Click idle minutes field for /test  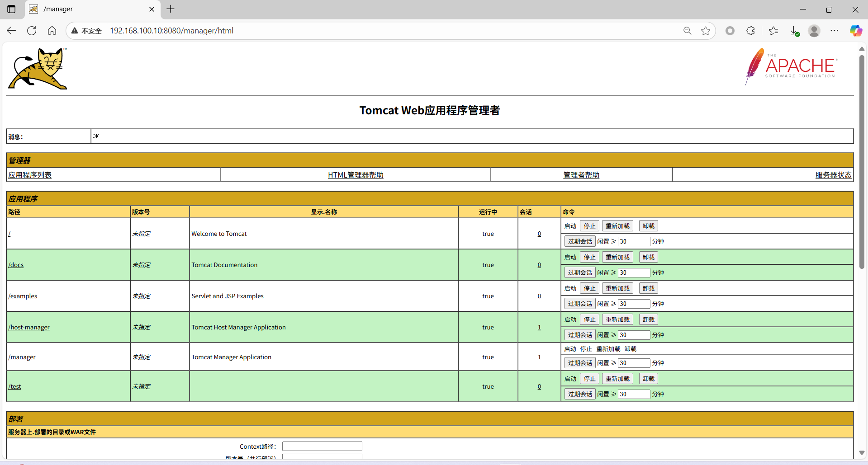(634, 394)
